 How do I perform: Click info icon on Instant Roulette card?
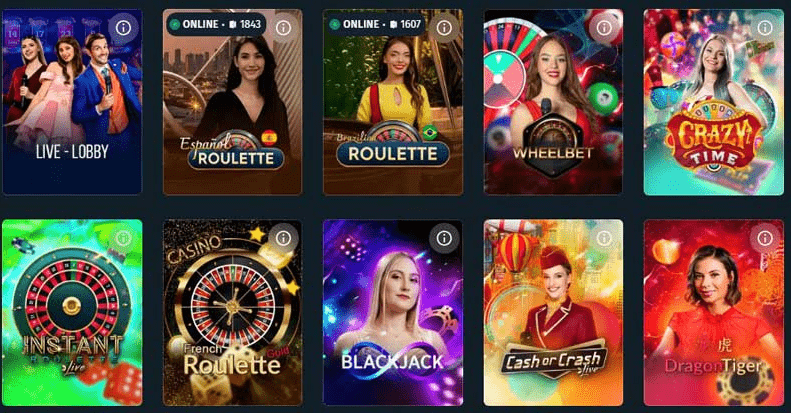point(123,238)
